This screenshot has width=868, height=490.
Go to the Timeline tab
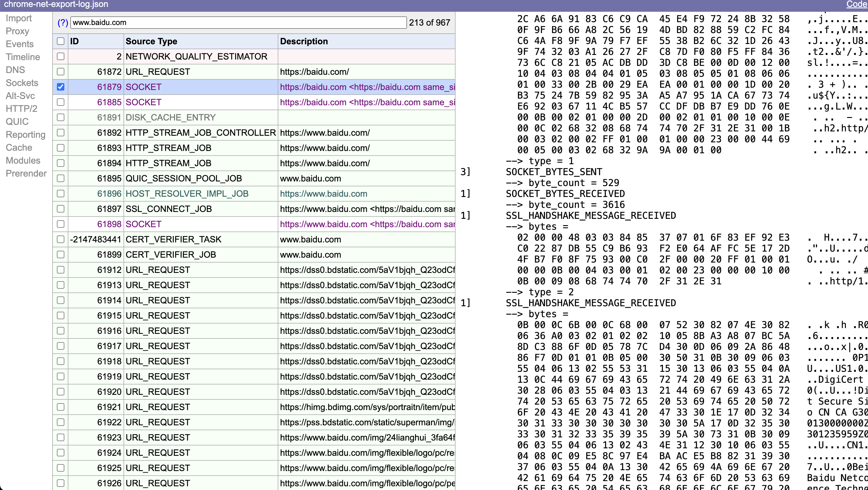click(23, 57)
